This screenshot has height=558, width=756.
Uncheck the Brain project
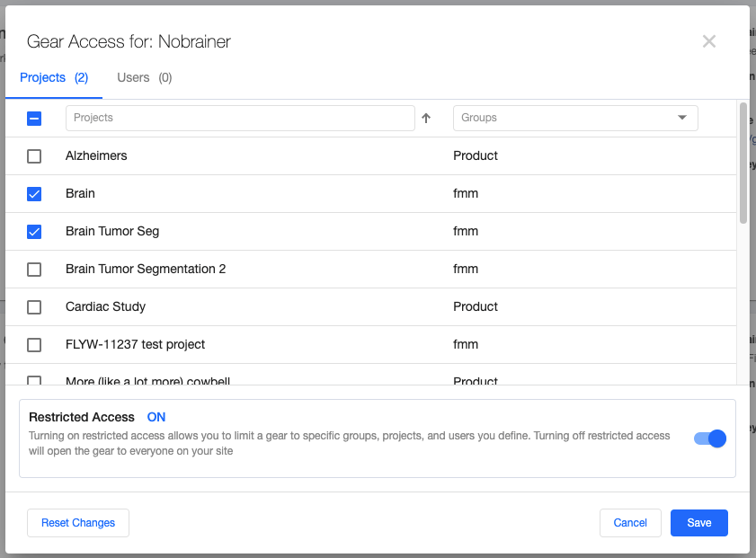pyautogui.click(x=34, y=193)
